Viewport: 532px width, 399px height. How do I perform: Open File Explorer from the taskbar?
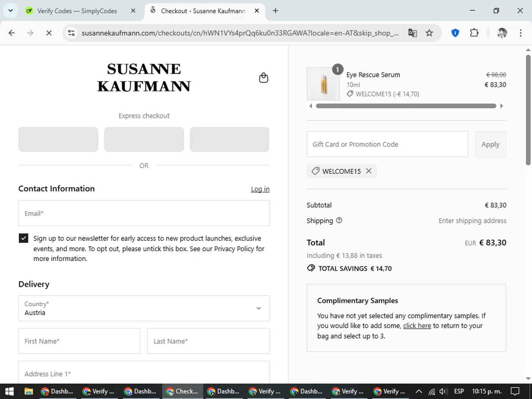28,391
